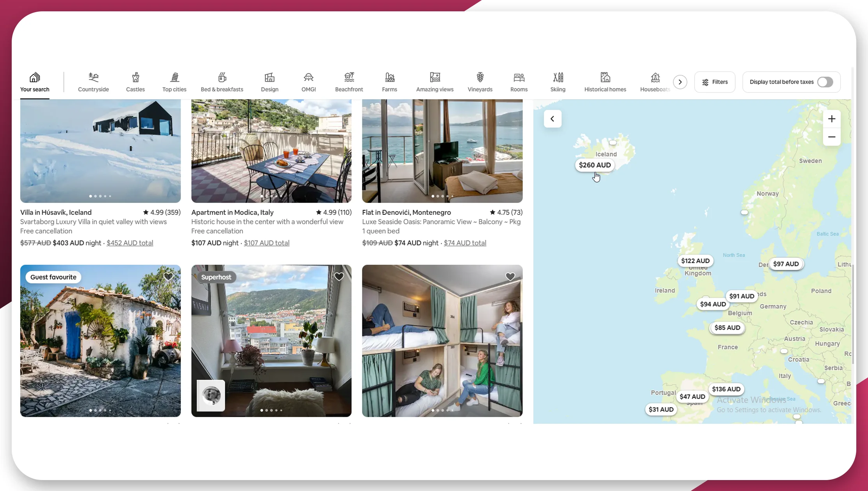Viewport: 868px width, 491px height.
Task: Click $107 AUD total link for Italy apartment
Action: (x=266, y=243)
